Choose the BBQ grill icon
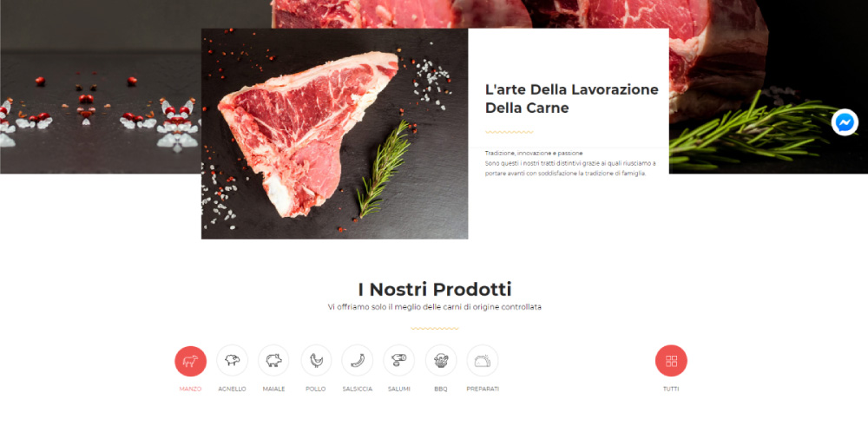Screen dimensions: 868x426 pos(441,360)
